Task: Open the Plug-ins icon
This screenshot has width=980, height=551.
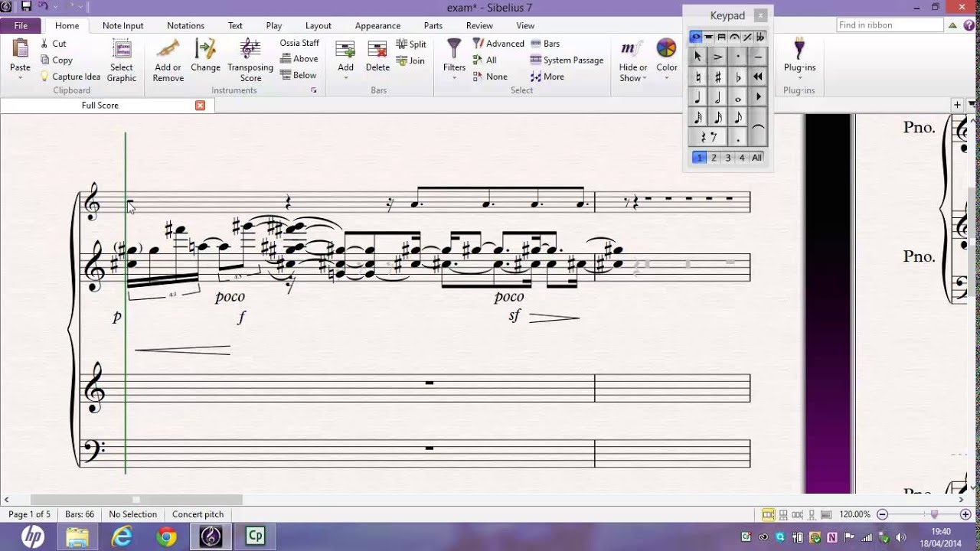Action: pos(799,49)
